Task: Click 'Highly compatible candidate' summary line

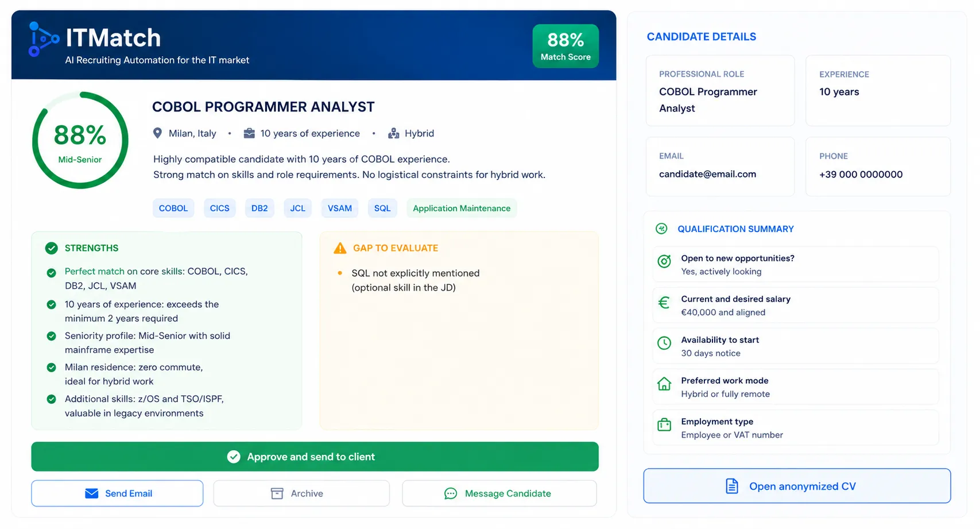Action: pos(301,159)
